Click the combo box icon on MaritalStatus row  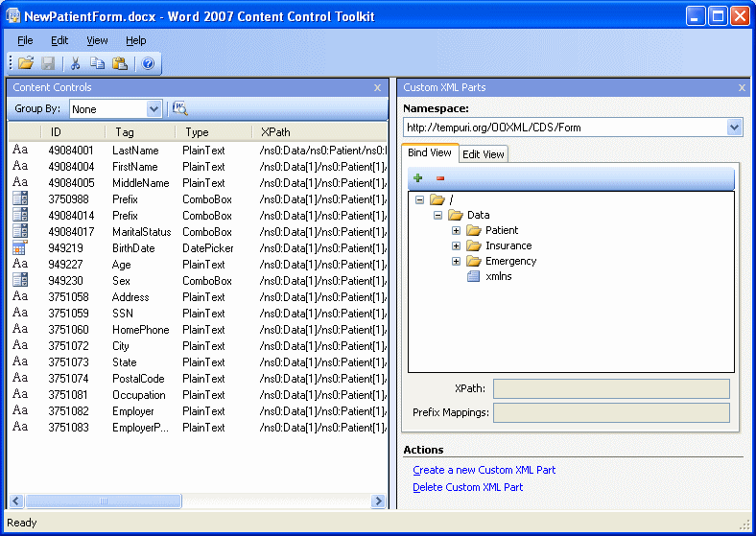[x=20, y=231]
